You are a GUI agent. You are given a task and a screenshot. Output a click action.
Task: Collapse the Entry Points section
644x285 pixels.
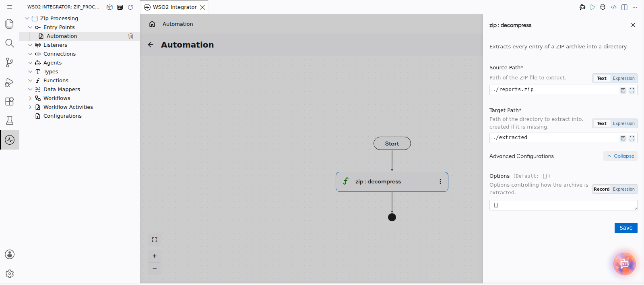click(x=30, y=27)
